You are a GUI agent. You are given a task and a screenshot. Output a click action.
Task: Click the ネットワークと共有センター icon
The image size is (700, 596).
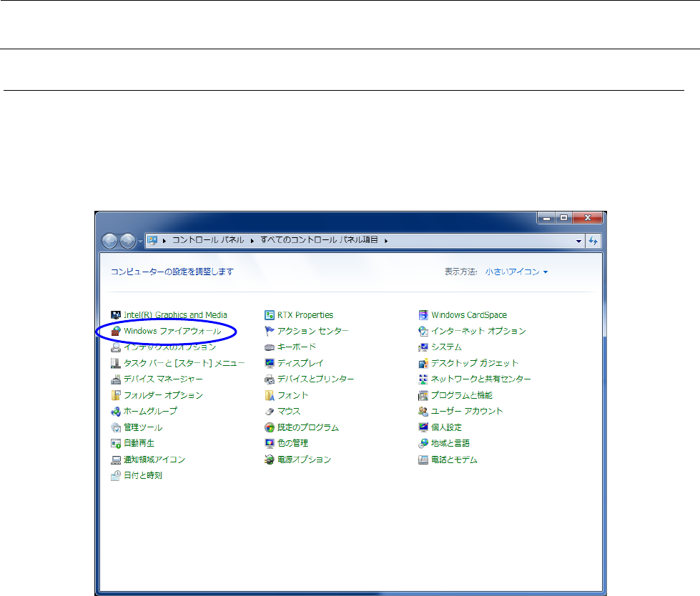[423, 379]
